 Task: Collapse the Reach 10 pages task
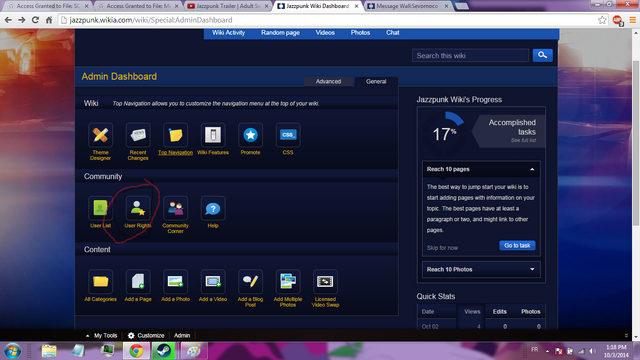(x=532, y=169)
